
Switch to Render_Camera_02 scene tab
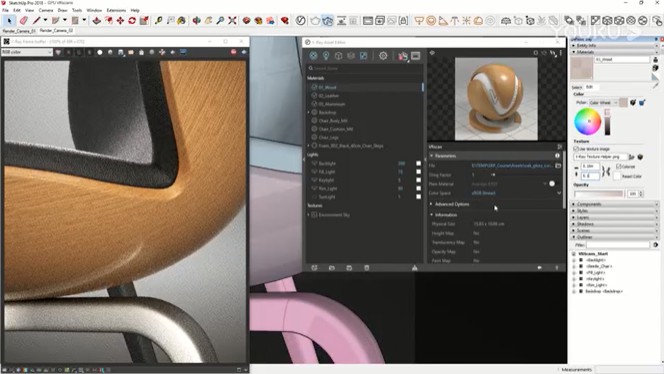pyautogui.click(x=56, y=30)
